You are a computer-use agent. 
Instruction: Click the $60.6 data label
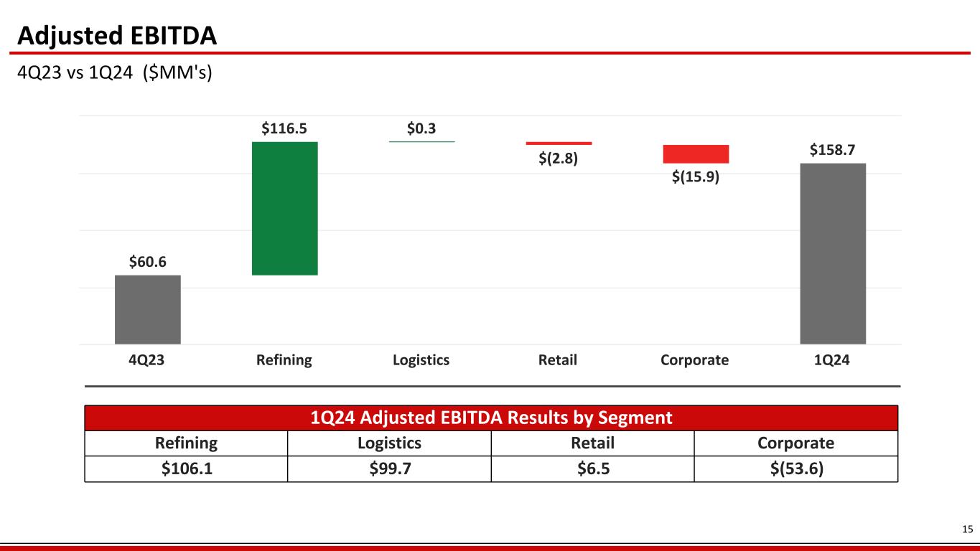147,263
